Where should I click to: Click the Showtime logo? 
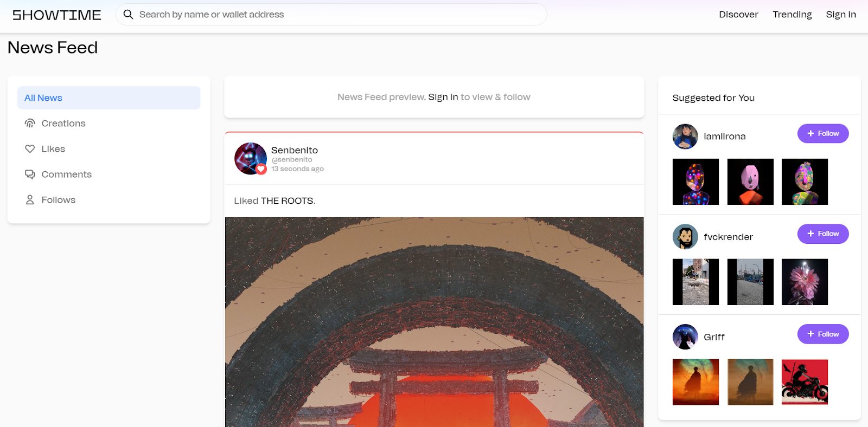pos(57,15)
